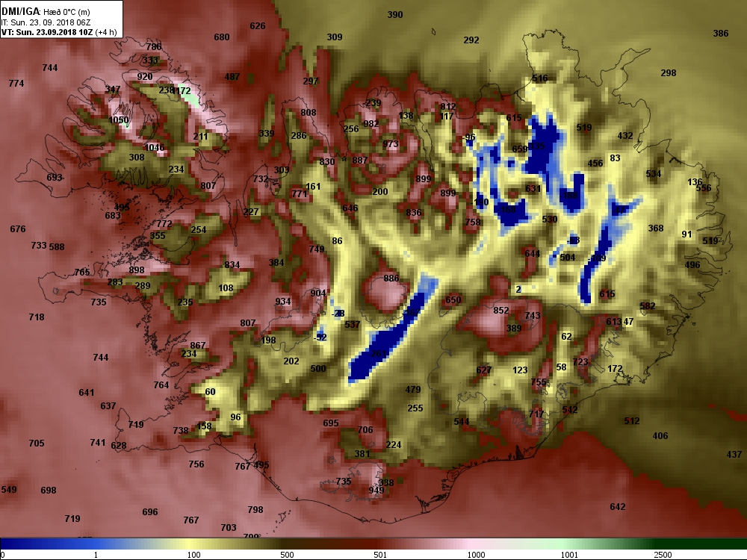Viewport: 747px width, 560px height.
Task: Select the '920' value in the Westfjords
Action: (x=145, y=77)
